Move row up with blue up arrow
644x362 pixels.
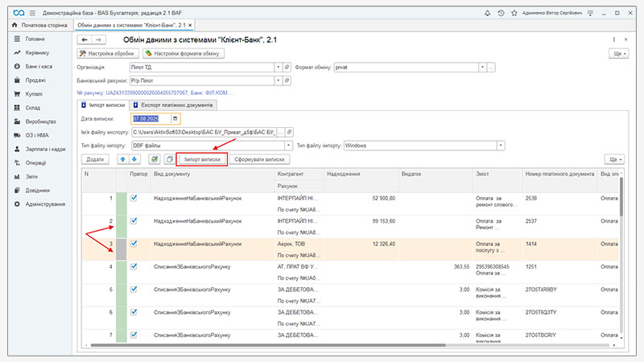click(x=122, y=159)
